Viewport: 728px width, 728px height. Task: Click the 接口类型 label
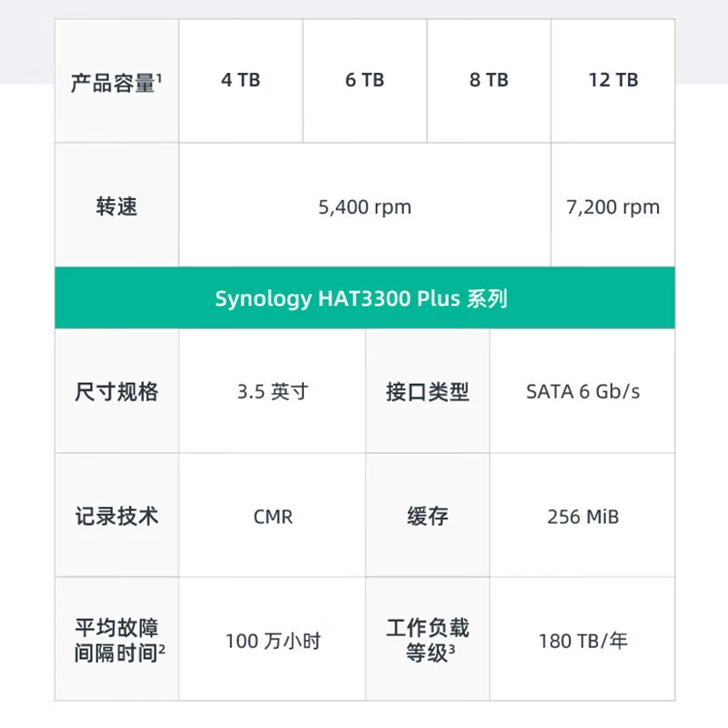coord(428,391)
